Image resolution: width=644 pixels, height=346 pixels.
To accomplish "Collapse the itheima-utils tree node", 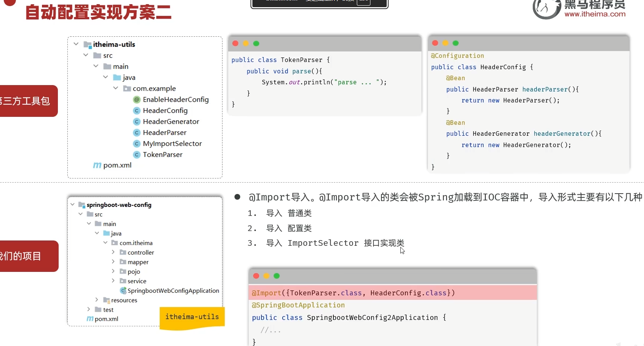I will (76, 44).
